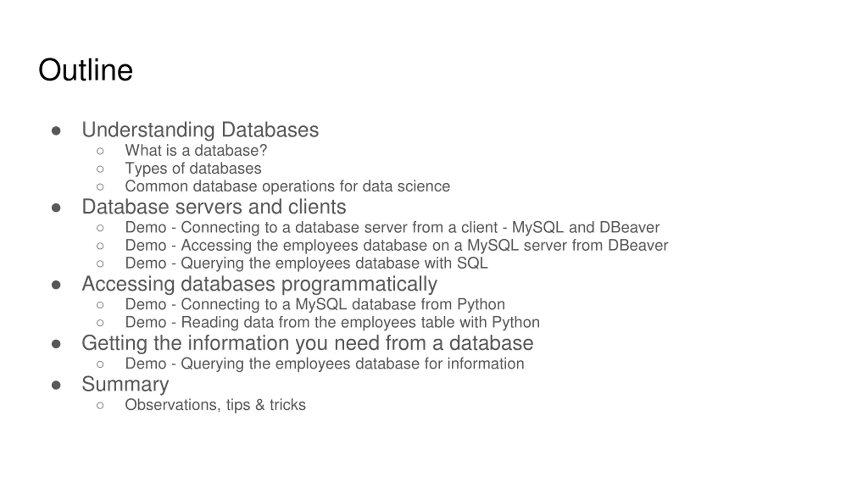
Task: Select 'Database servers and clients' heading
Action: pos(214,207)
